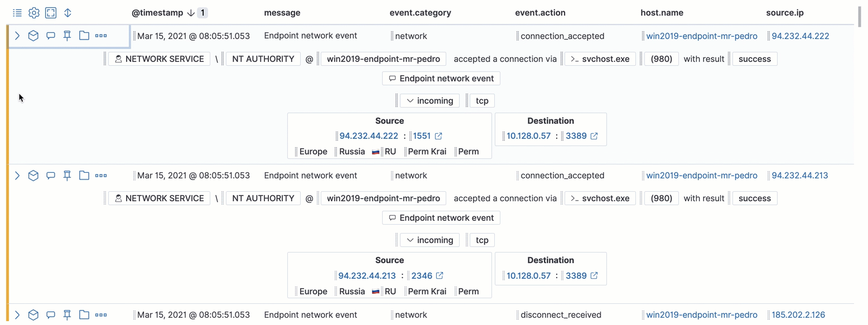Image resolution: width=868 pixels, height=325 pixels.
Task: Pin the first event with the pin icon
Action: 67,35
